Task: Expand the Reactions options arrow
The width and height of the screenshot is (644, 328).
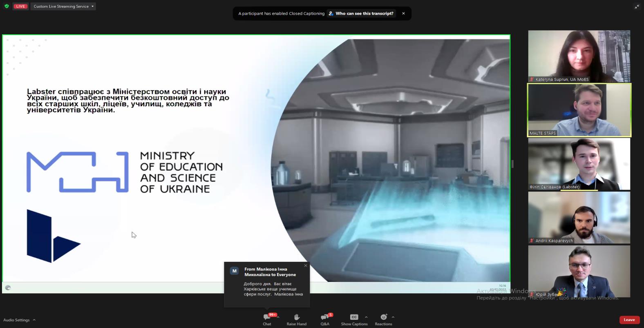Action: coord(393,317)
